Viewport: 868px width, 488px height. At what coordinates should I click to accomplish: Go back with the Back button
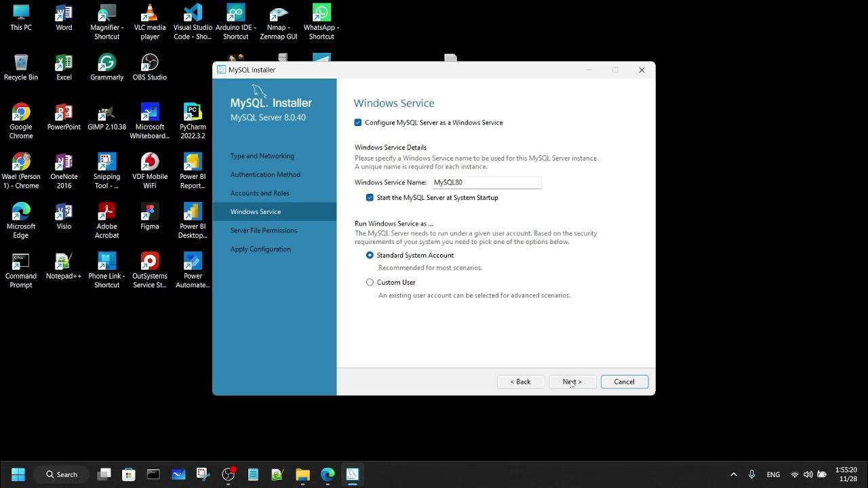click(x=521, y=382)
